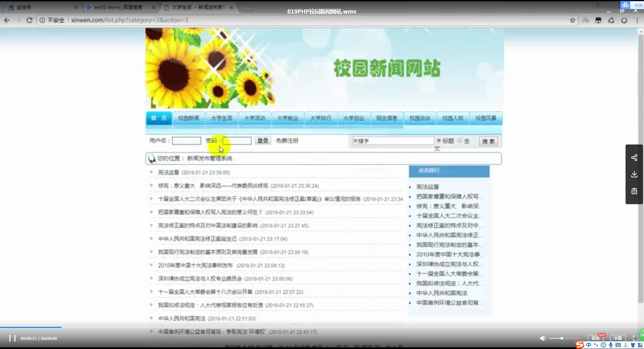Viewport: 644px width, 349px height.
Task: Open the 字幕 subtitles option
Action: pos(618,338)
